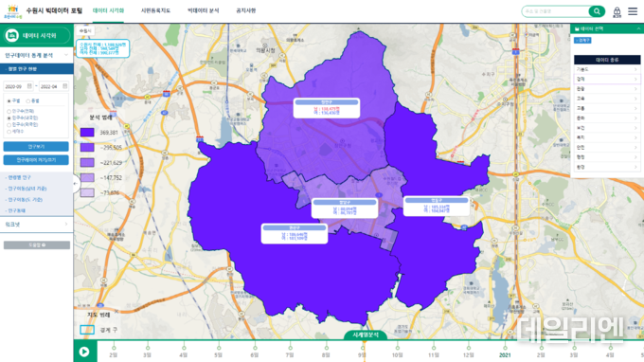Click the lock login icon in the header
The image size is (644, 362).
(x=617, y=12)
